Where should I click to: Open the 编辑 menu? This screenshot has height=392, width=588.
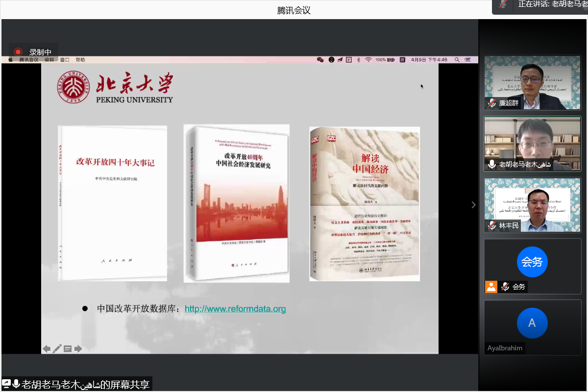(x=49, y=60)
